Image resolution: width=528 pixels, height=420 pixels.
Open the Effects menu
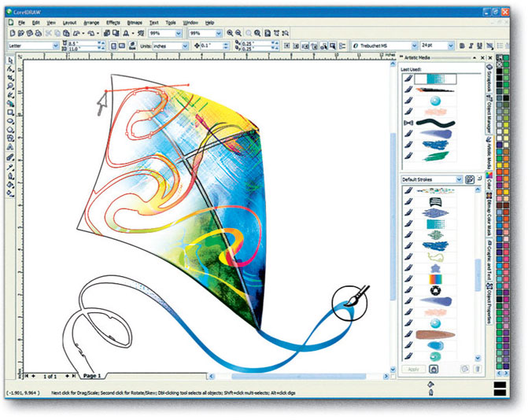coord(113,23)
